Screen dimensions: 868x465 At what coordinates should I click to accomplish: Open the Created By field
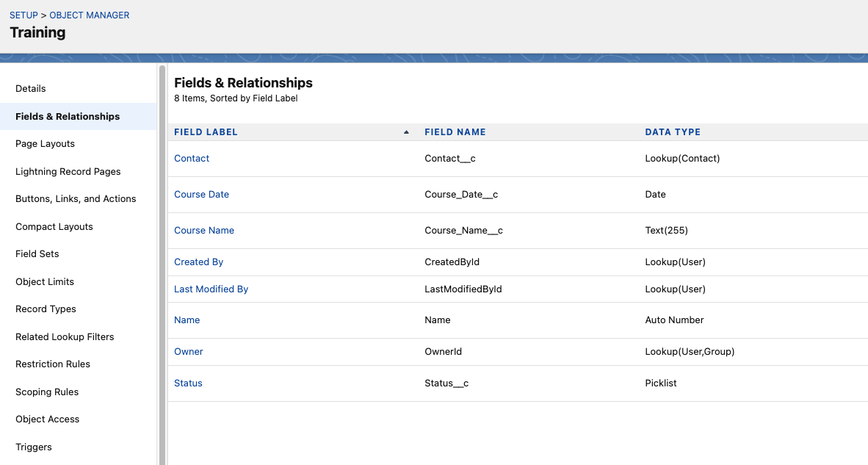[x=198, y=262]
